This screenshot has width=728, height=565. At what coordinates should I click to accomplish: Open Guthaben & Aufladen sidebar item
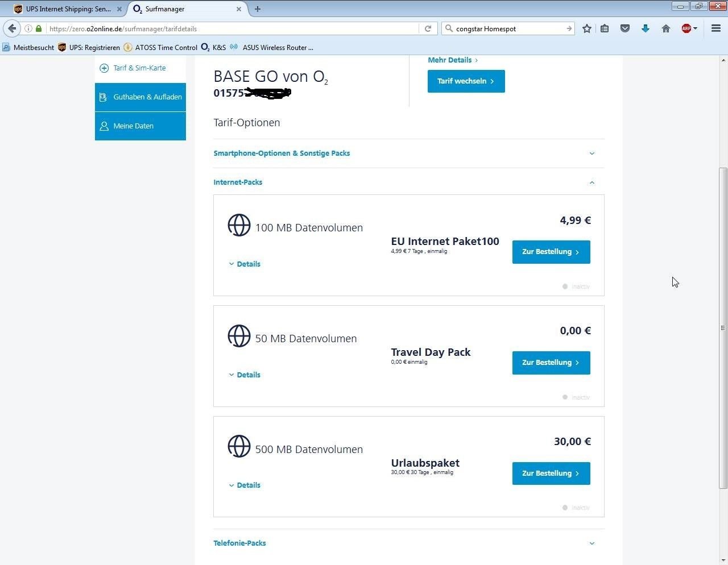(x=140, y=97)
